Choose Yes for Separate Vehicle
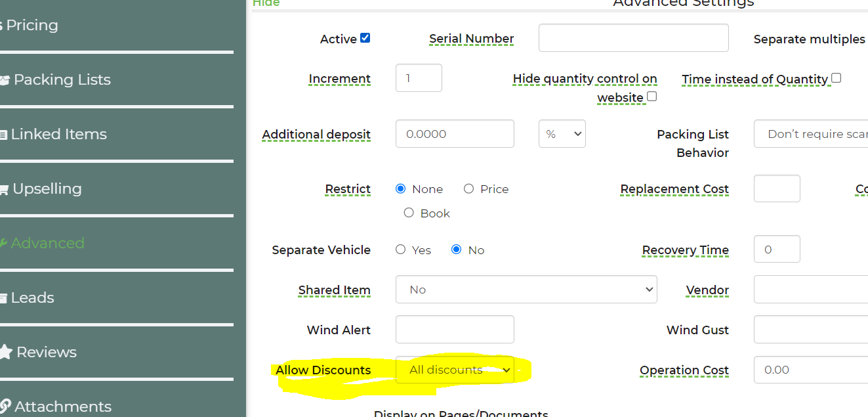868x417 pixels. tap(400, 250)
